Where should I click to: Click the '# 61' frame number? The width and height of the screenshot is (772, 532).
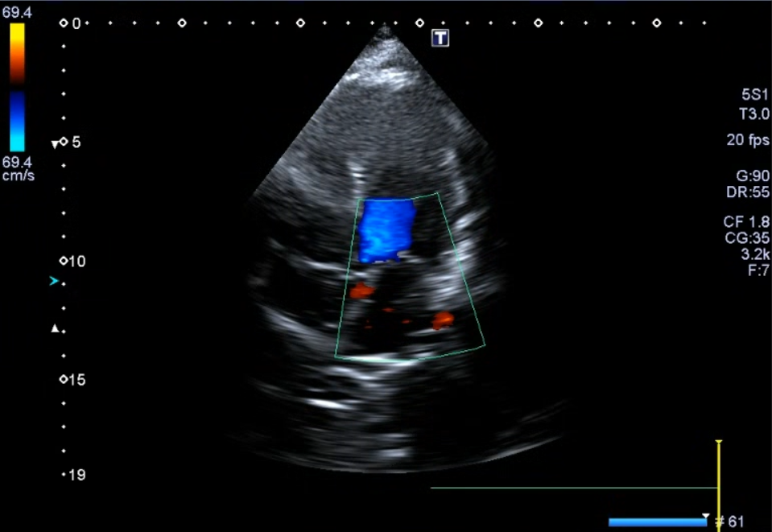coord(729,522)
